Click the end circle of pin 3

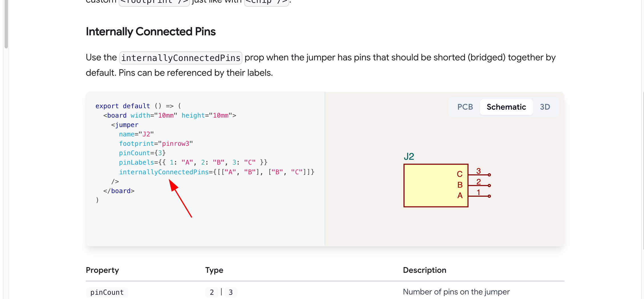(489, 175)
